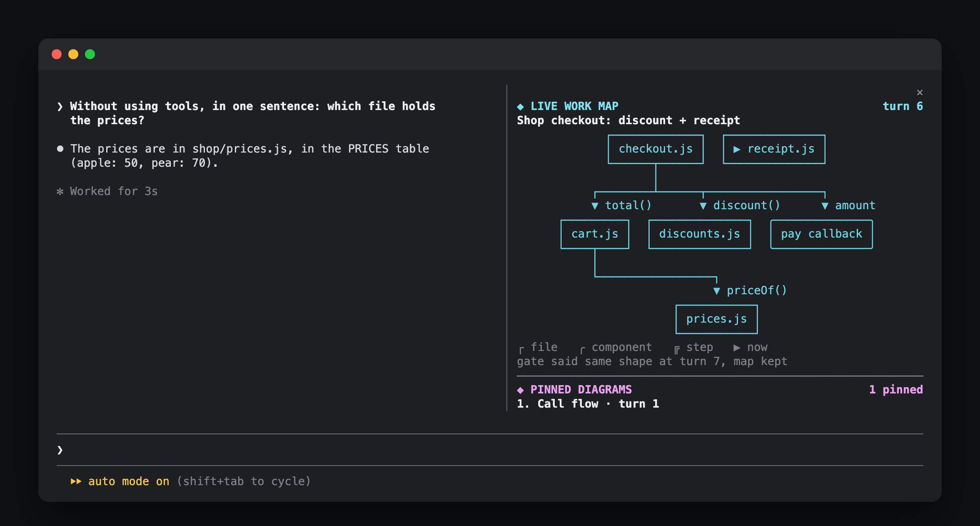Viewport: 980px width, 526px height.
Task: Click the step legend entry
Action: tap(693, 347)
